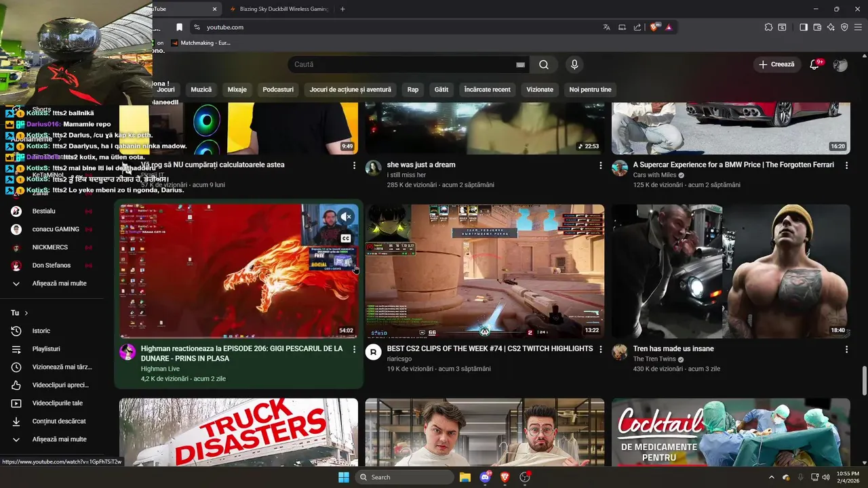Select the Noi pentru tine chip
This screenshot has width=868, height=488.
(x=590, y=89)
